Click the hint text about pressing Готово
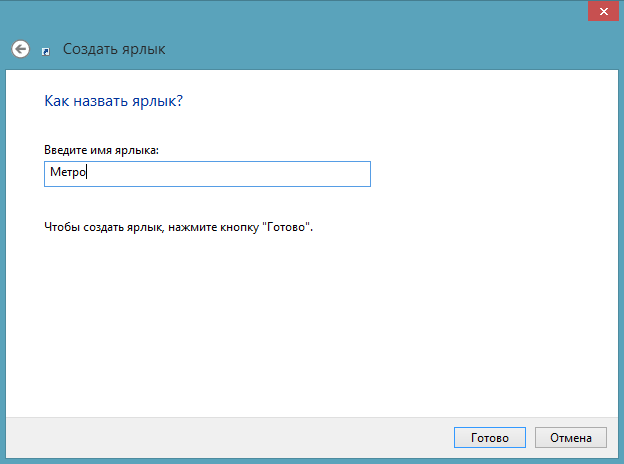The height and width of the screenshot is (464, 624). [x=179, y=227]
